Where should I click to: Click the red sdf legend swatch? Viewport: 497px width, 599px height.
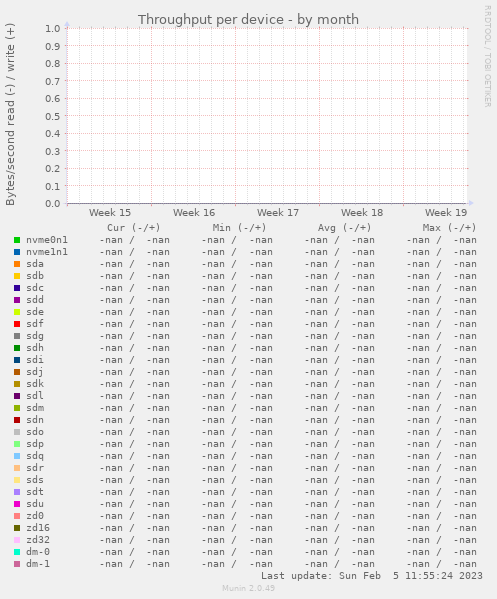point(17,324)
